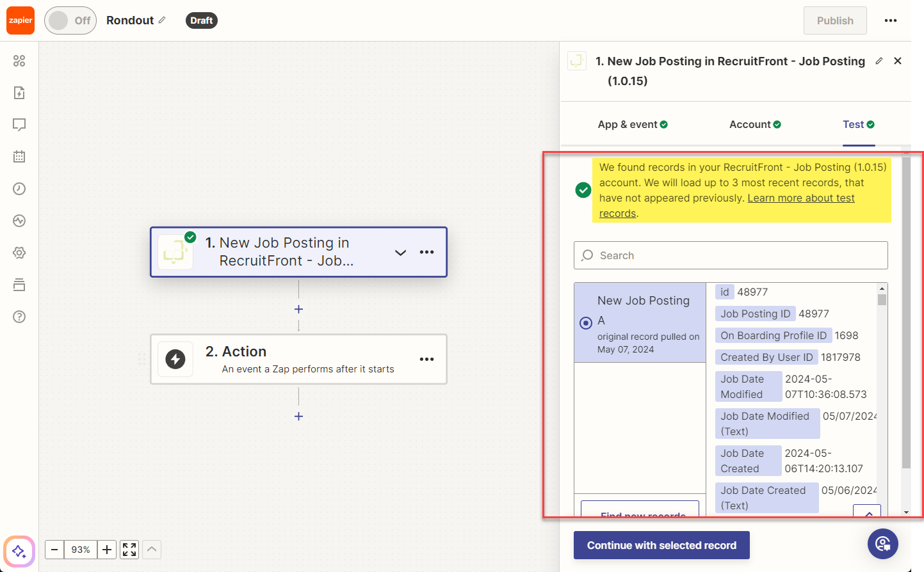
Task: Select the 2. Action step card
Action: 298,360
